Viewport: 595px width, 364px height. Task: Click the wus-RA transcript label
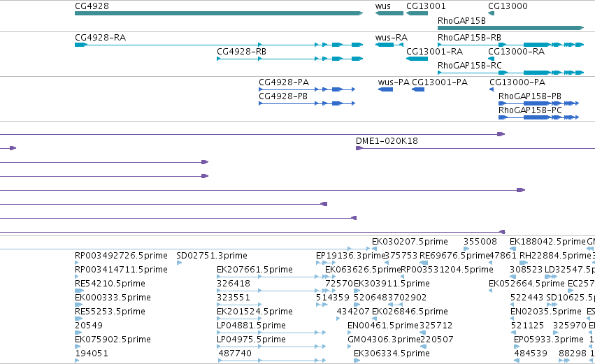[x=392, y=38]
